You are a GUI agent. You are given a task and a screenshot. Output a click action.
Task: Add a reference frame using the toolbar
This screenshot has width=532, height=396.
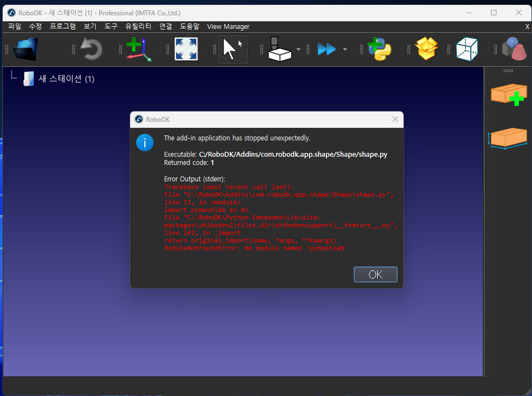click(137, 50)
